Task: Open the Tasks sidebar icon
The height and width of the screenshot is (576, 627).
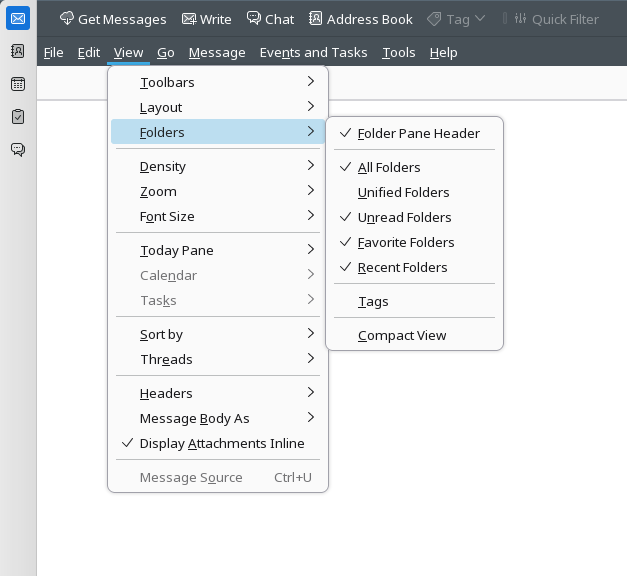Action: point(18,117)
